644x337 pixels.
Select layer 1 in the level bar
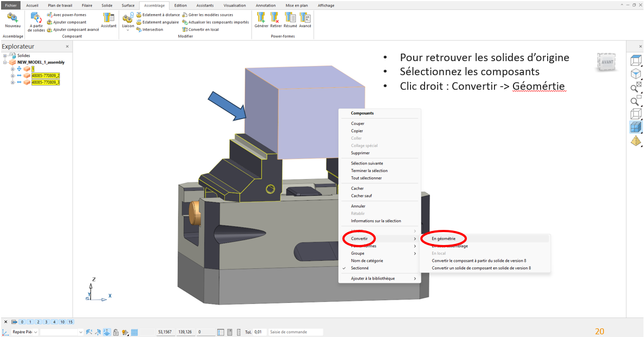(30, 322)
